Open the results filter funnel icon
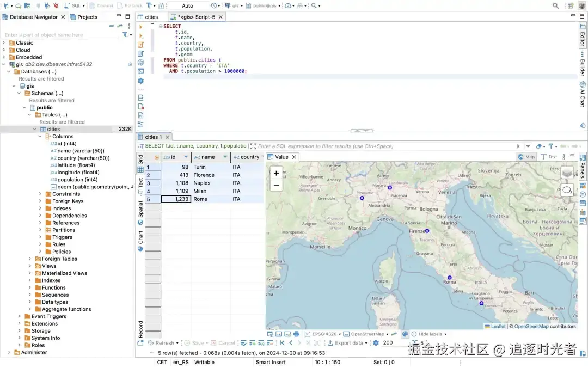Image resolution: width=588 pixels, height=368 pixels. pyautogui.click(x=550, y=146)
